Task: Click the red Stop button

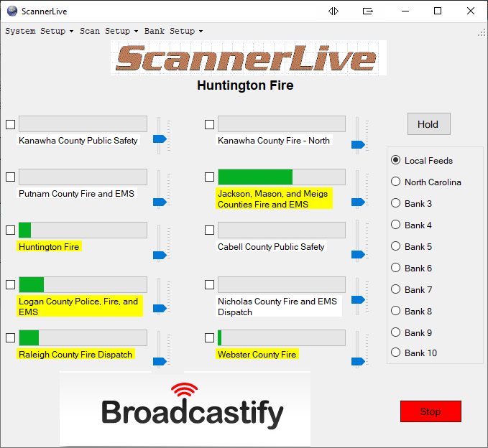Action: pyautogui.click(x=431, y=411)
